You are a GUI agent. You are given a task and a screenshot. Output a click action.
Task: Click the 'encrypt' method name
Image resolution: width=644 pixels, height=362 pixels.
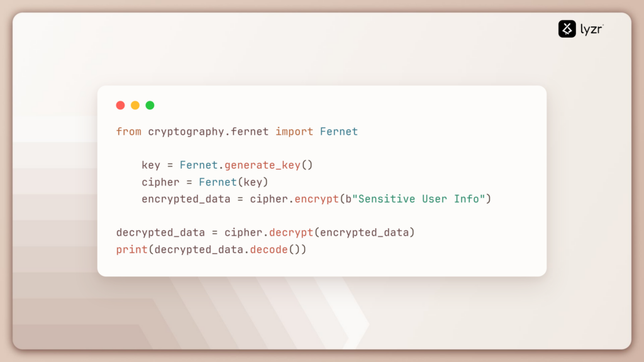coord(317,199)
